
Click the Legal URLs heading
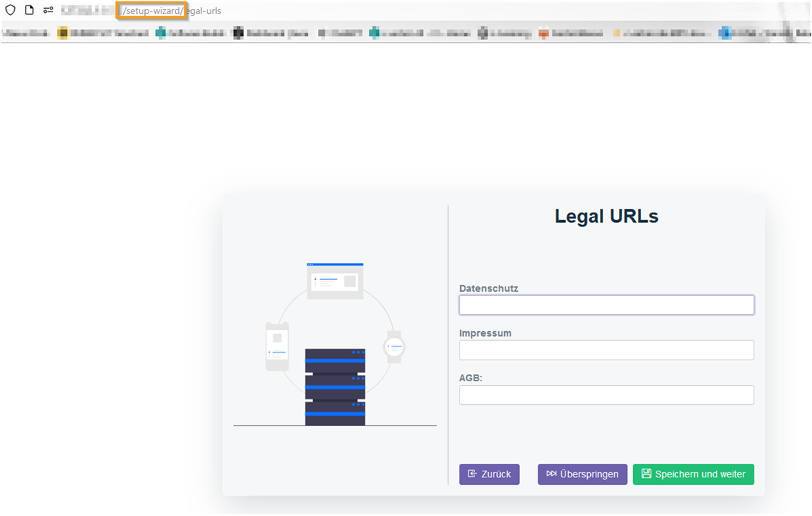(606, 216)
